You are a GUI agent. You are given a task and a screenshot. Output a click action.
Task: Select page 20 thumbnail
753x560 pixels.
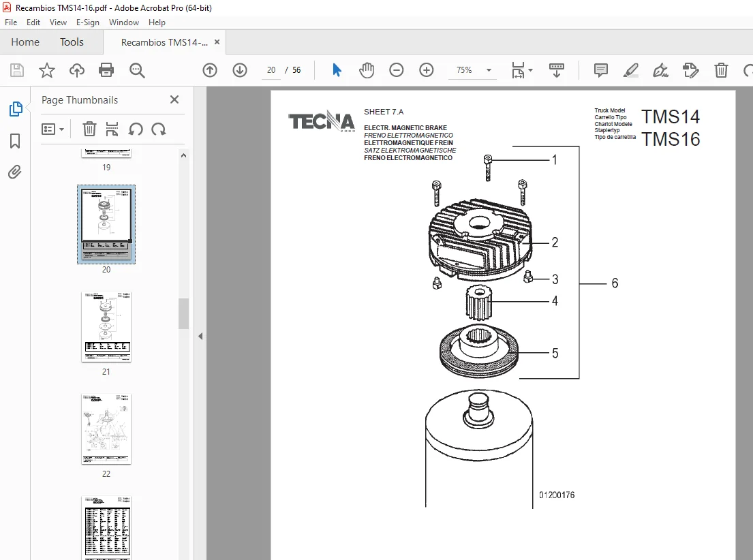click(x=106, y=224)
